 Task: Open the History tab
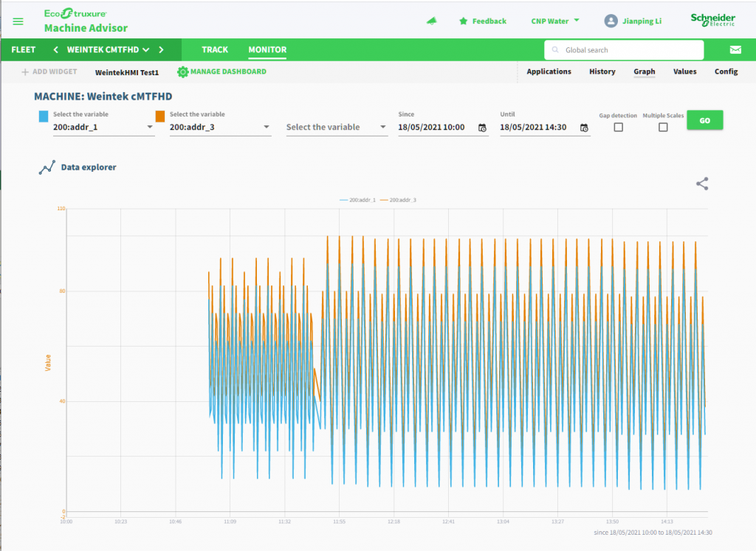(x=602, y=72)
